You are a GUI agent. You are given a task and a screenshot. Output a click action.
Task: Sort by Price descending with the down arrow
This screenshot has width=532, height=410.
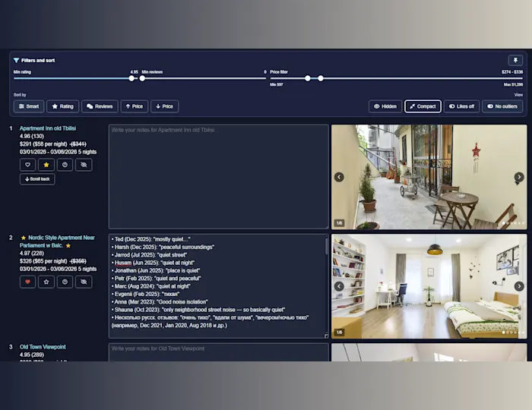tap(165, 106)
